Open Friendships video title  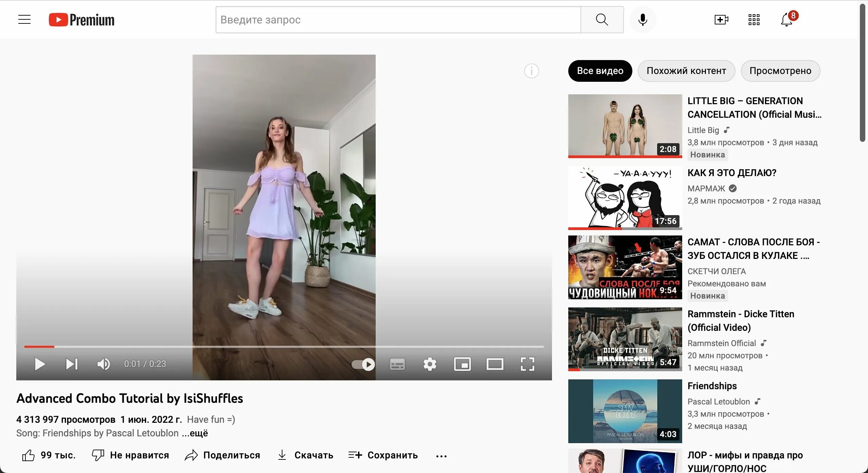coord(712,386)
